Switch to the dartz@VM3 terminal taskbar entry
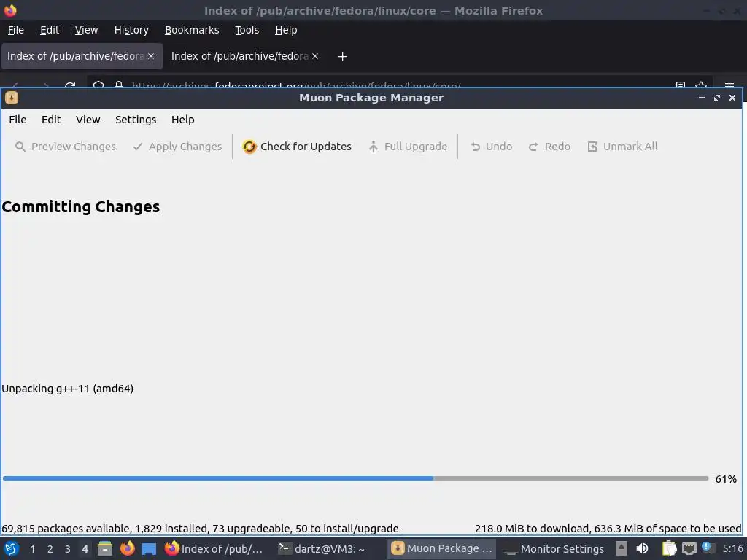Screen dimensions: 747x560 322,549
